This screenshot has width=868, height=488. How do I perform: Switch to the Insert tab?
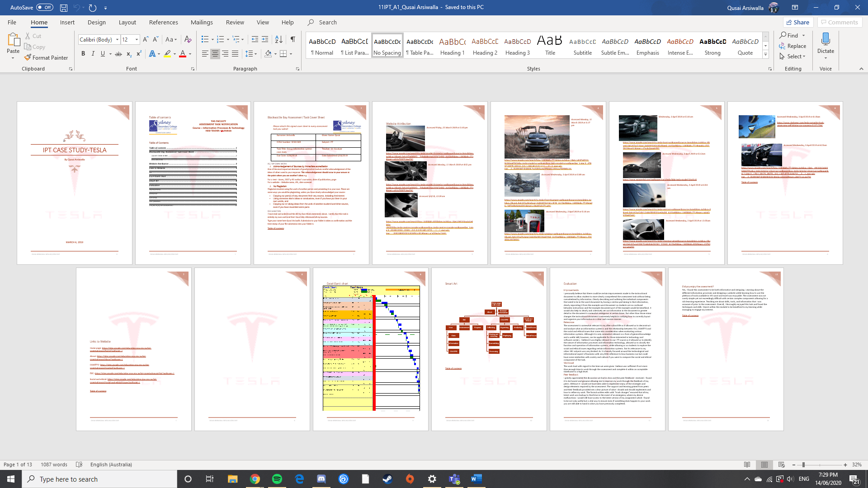coord(67,22)
